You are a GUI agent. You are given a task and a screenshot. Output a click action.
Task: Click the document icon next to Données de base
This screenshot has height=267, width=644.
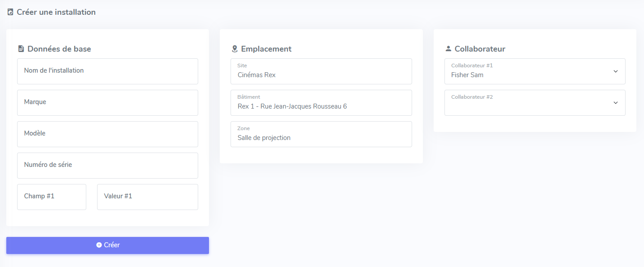click(x=21, y=49)
